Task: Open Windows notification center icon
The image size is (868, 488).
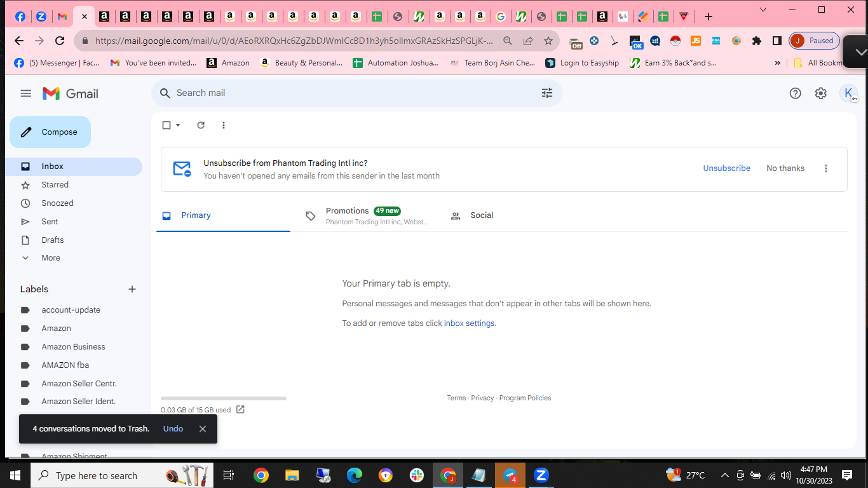Action: (x=847, y=475)
